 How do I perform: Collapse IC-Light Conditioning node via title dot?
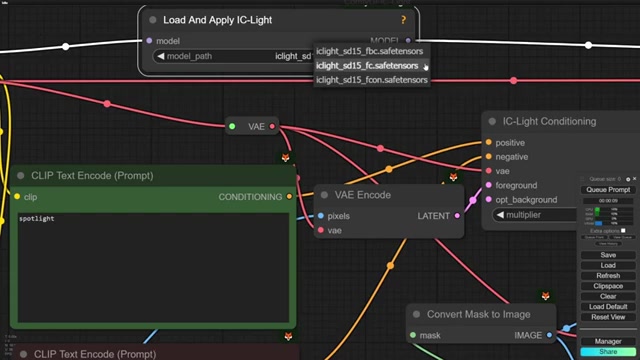[x=492, y=121]
